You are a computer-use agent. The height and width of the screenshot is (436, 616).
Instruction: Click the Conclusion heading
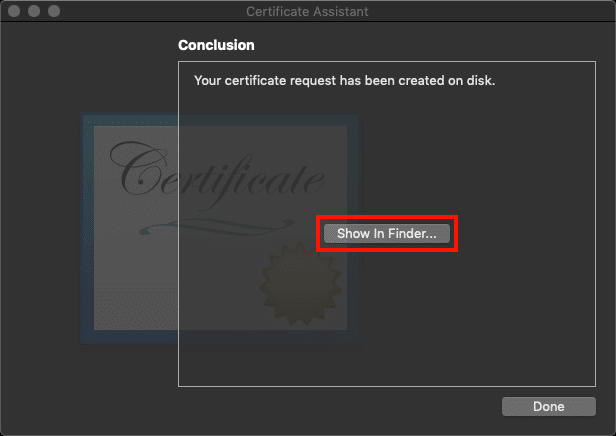[x=216, y=45]
